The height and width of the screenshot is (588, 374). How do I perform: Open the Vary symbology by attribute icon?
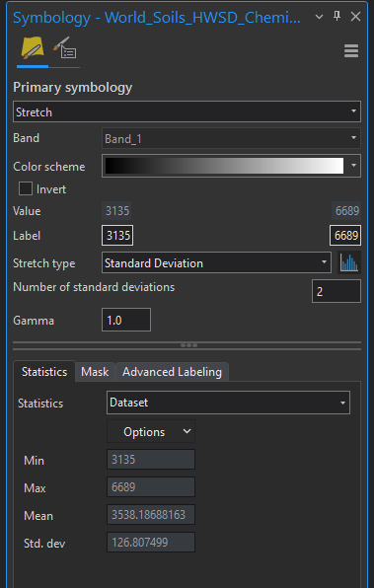(x=64, y=48)
